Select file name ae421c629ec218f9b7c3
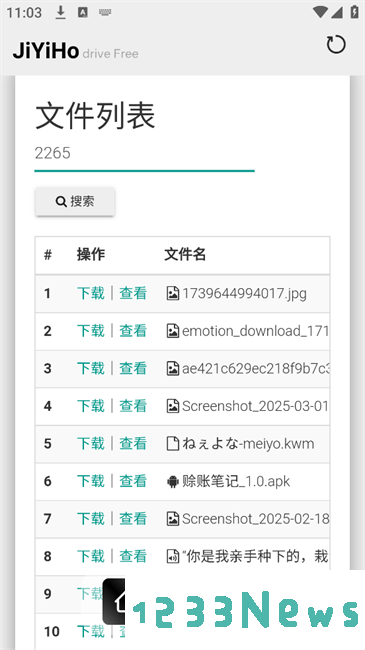This screenshot has width=365, height=650. point(256,368)
